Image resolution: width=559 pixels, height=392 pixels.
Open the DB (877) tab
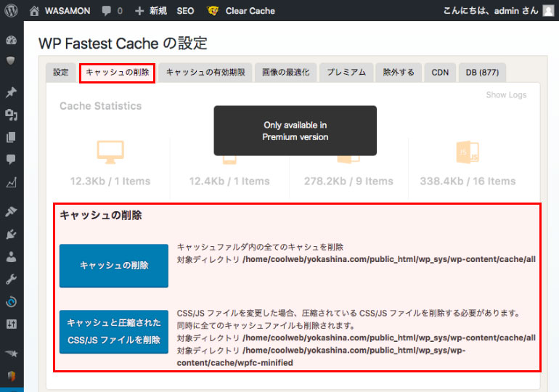tap(482, 73)
